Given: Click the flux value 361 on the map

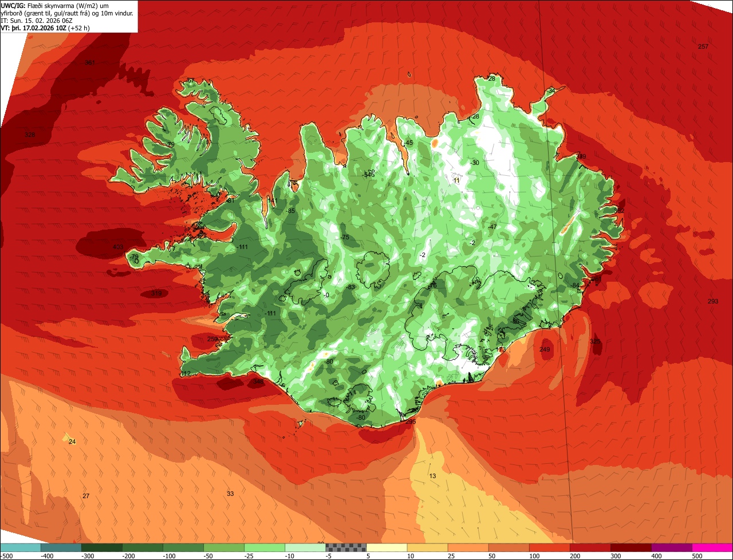Looking at the screenshot, I should point(89,63).
